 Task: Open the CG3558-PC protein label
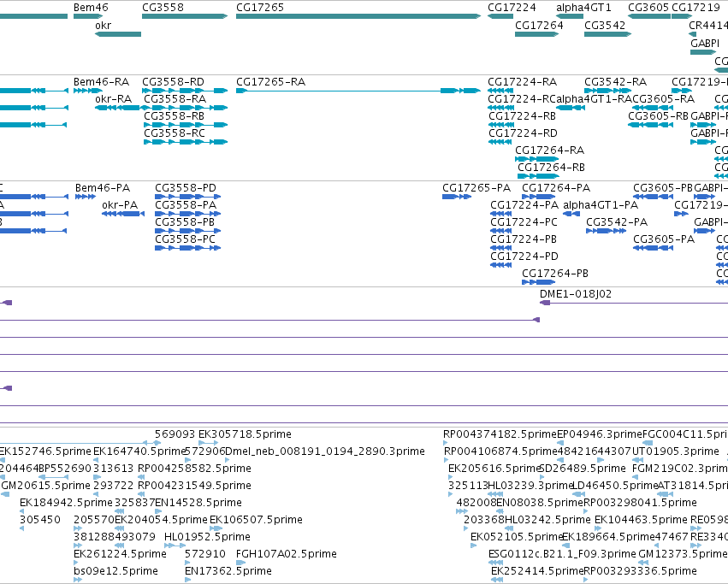click(185, 239)
